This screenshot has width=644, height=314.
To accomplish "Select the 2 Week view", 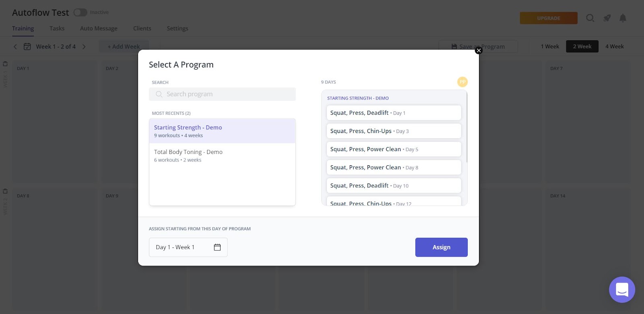I will (x=582, y=46).
